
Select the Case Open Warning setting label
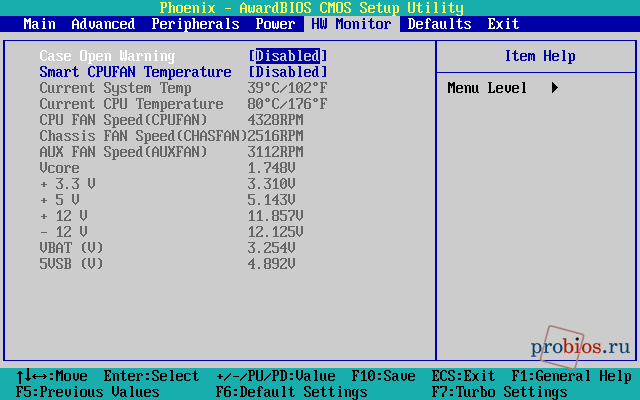[x=107, y=56]
